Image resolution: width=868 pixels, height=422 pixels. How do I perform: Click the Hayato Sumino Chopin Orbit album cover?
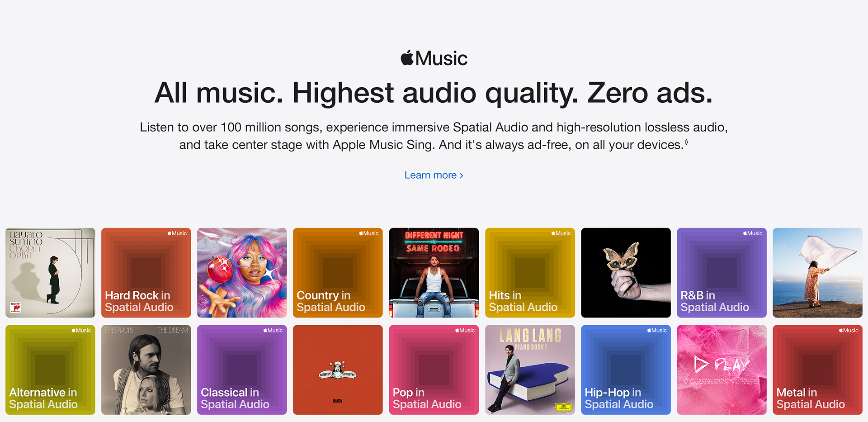pyautogui.click(x=50, y=273)
